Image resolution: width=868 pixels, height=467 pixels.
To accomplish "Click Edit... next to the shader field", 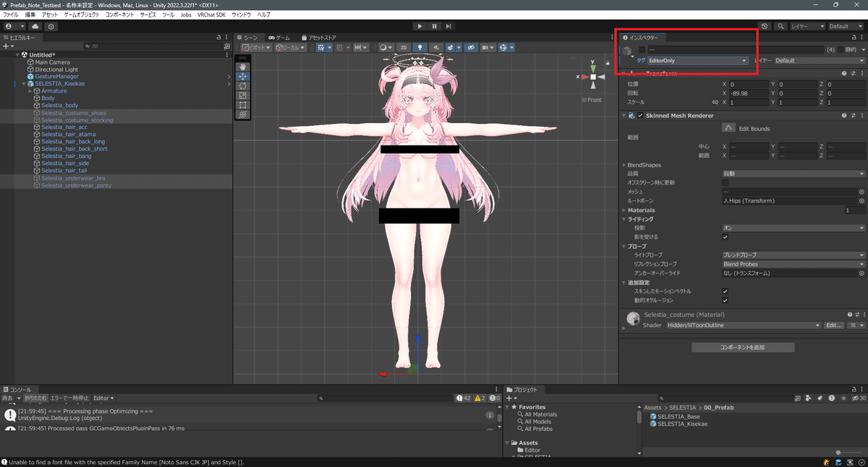I will coord(833,325).
